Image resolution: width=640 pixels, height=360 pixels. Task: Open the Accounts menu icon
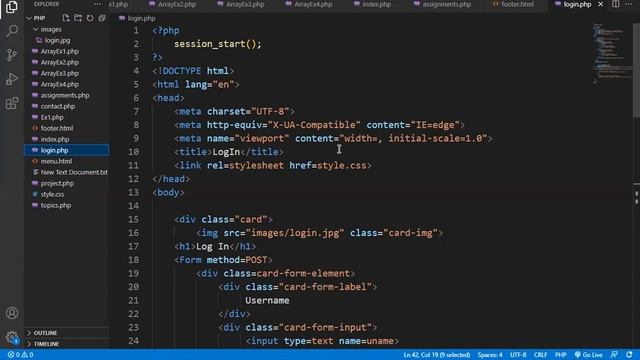(12, 313)
